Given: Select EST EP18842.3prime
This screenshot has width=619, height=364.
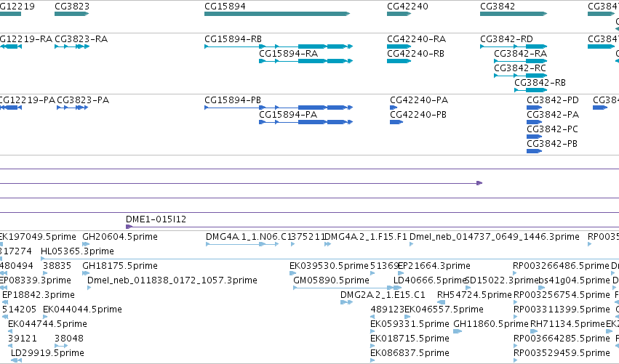Looking at the screenshot, I should coord(39,295).
